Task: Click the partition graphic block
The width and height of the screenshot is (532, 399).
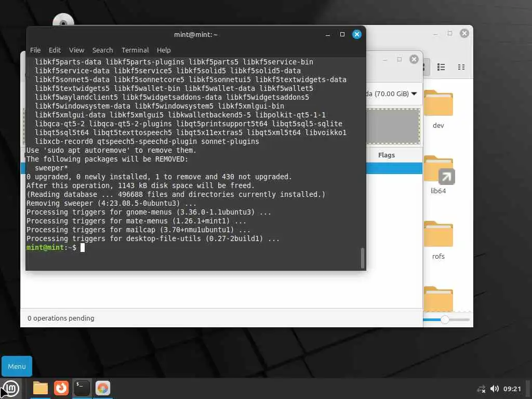Action: (x=393, y=126)
